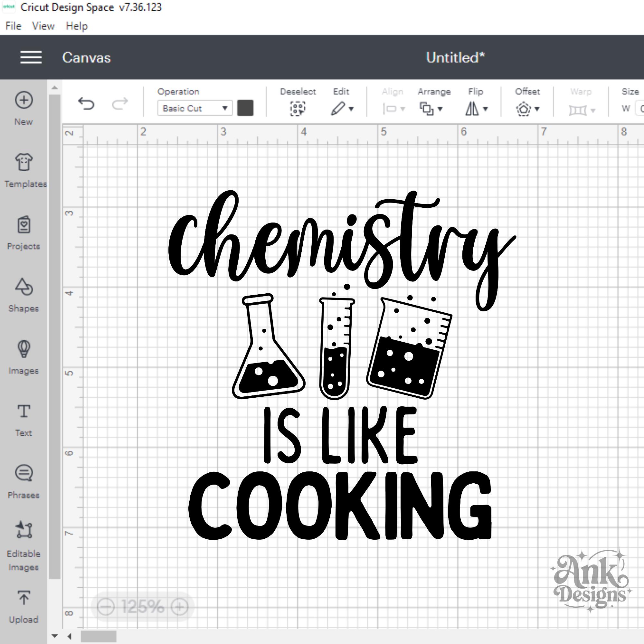The width and height of the screenshot is (644, 644).
Task: Click the Arrange layers icon
Action: pos(427,109)
